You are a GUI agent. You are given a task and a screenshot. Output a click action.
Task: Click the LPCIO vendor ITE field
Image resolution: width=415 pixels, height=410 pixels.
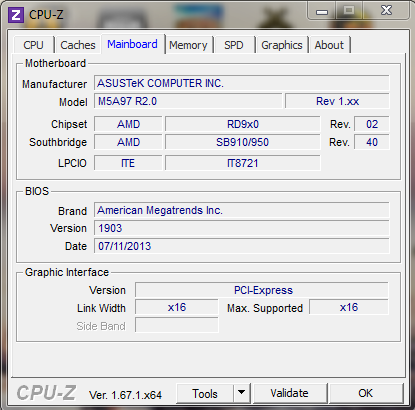click(128, 163)
